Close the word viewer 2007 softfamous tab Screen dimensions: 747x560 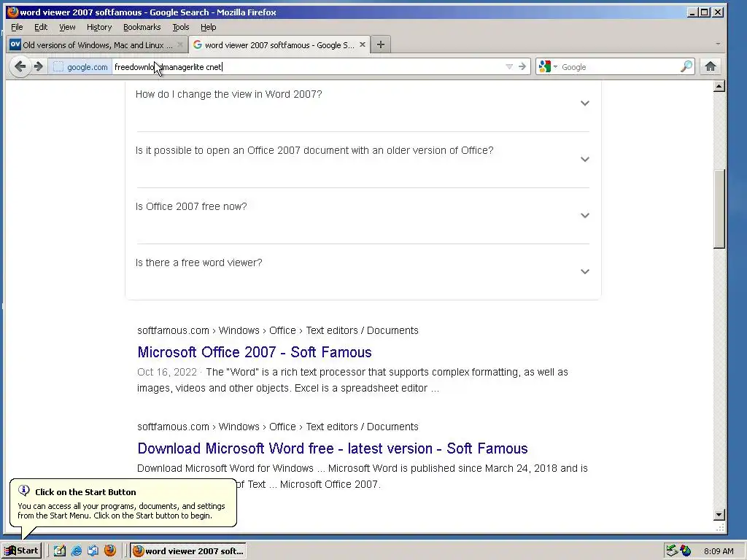click(x=363, y=44)
